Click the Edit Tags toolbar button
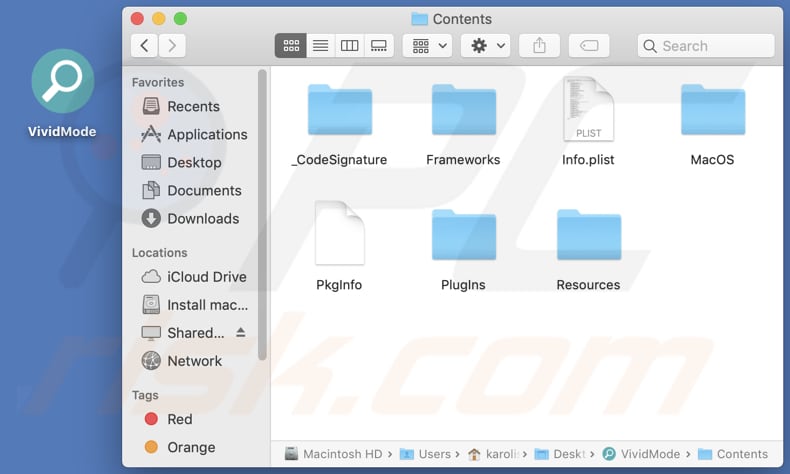This screenshot has width=790, height=474. [589, 46]
